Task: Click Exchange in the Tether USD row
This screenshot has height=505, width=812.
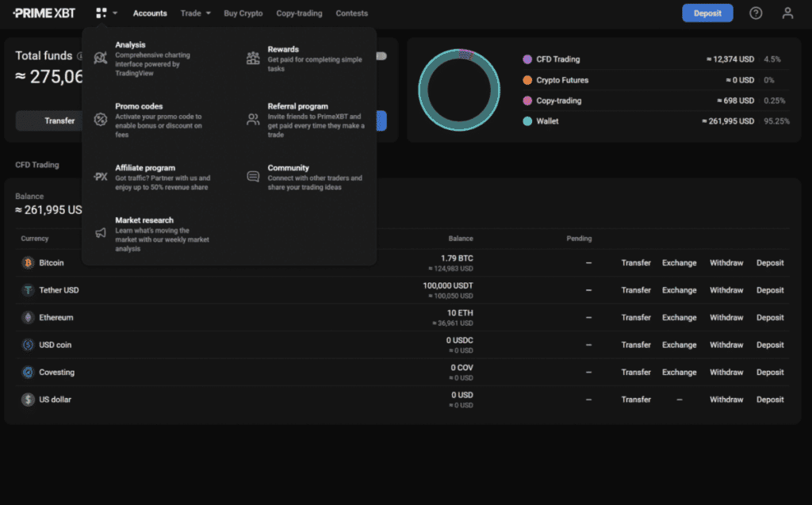Action: tap(680, 290)
